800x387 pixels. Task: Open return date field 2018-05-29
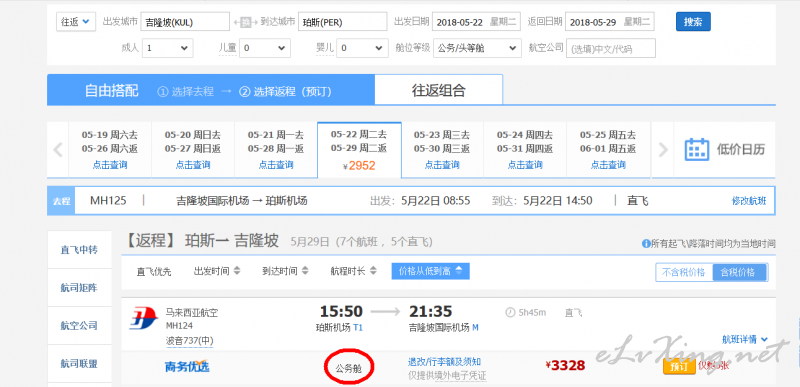coord(610,22)
